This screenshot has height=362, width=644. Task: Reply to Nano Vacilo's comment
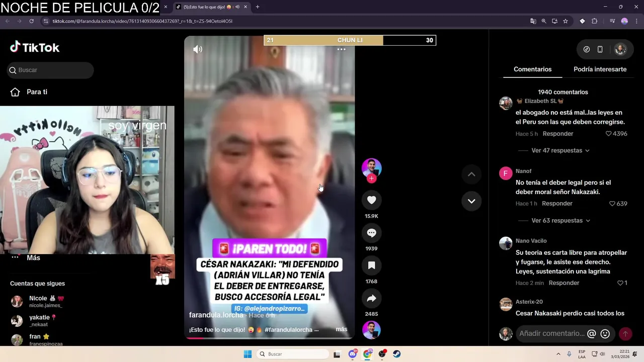coord(564,283)
